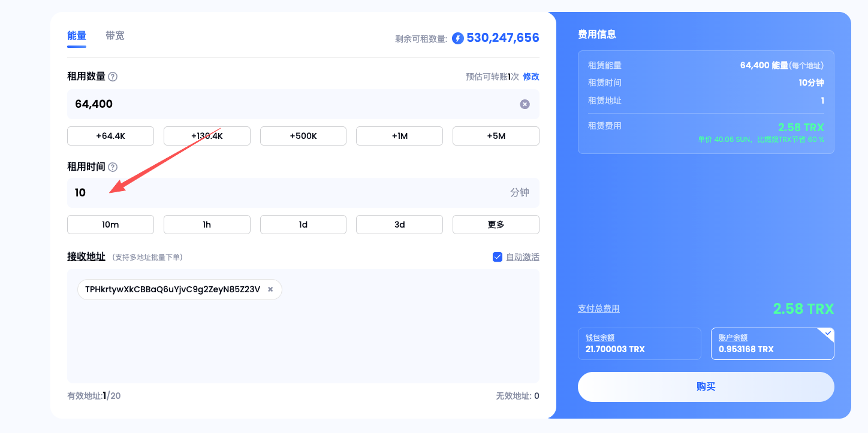Click the 租用时间 input field
Screen dimensions: 868x433
(x=288, y=193)
